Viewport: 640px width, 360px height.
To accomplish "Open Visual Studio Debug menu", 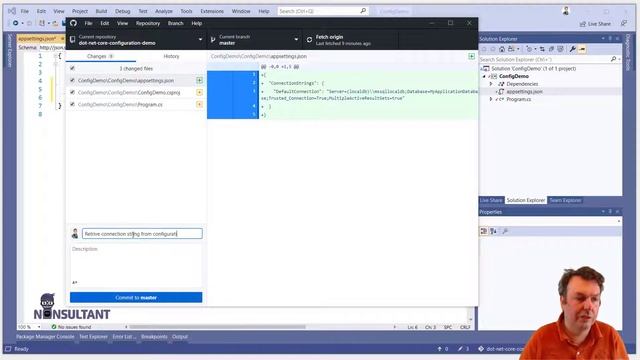I will click(x=122, y=11).
